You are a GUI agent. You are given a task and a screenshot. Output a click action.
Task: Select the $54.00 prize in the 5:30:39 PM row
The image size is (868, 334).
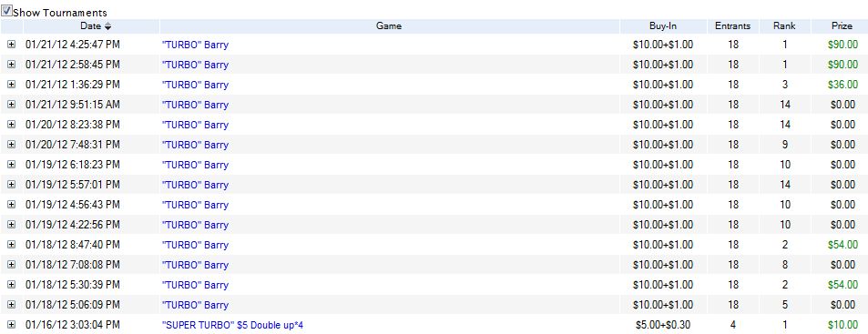[842, 285]
